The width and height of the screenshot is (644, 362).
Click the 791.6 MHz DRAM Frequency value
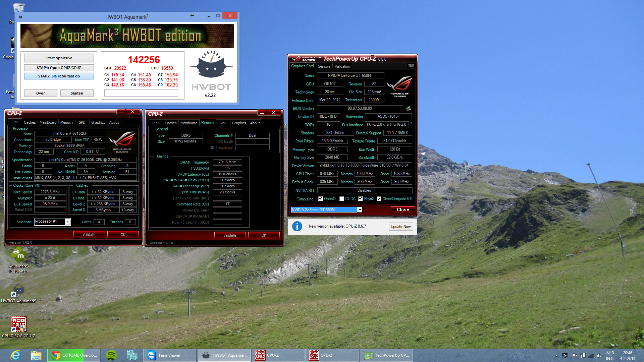click(227, 162)
